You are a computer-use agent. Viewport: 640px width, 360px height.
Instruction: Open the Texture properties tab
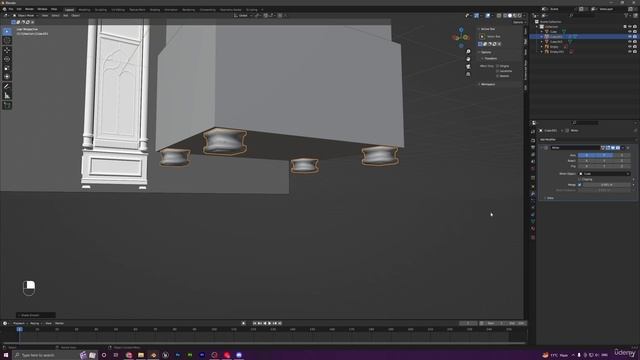point(533,237)
